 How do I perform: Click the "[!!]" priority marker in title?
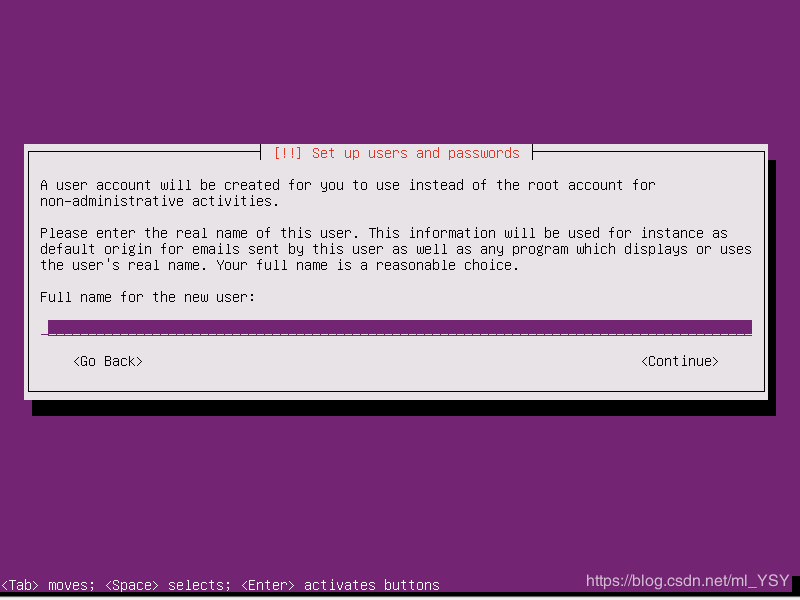point(288,153)
